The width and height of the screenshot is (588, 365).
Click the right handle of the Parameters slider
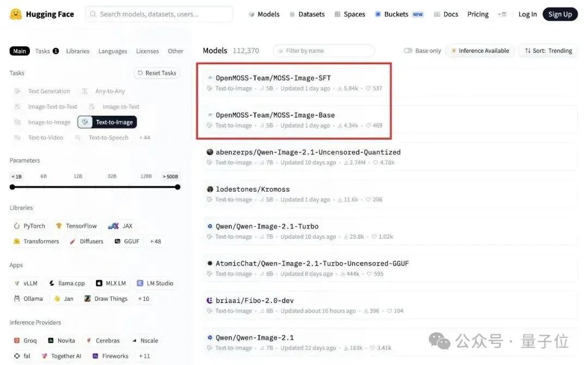click(177, 187)
